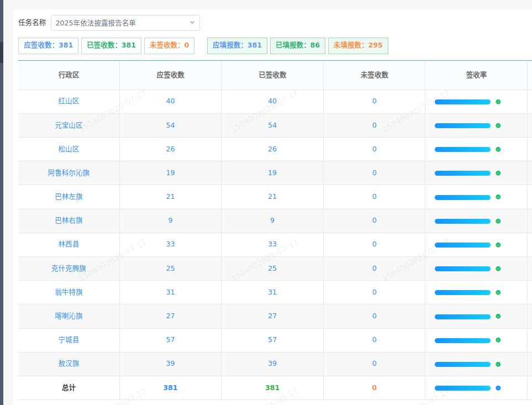The image size is (532, 405).
Task: Click the green check icon in 巴林左旗 row
Action: 498,197
